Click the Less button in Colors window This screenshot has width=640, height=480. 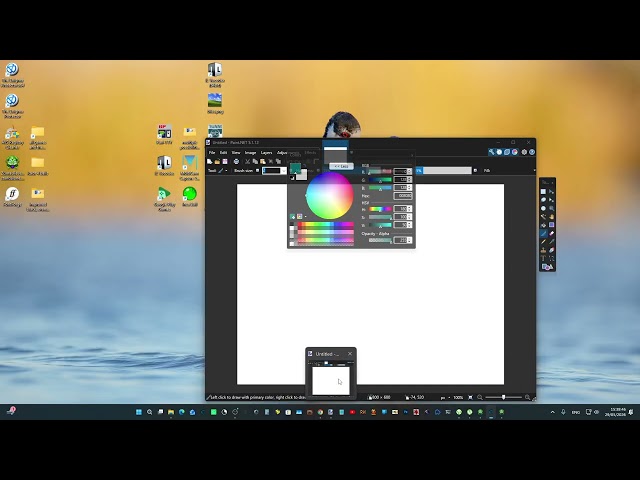(342, 167)
